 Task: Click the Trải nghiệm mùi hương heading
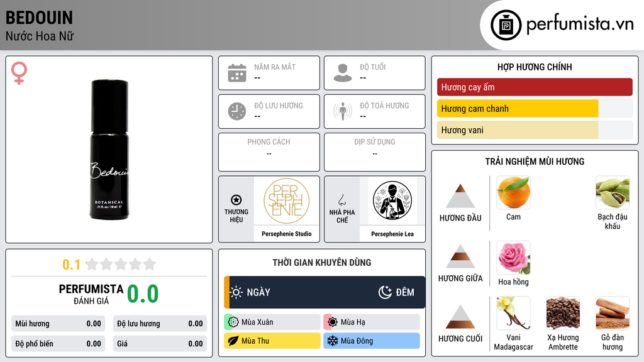coord(535,162)
